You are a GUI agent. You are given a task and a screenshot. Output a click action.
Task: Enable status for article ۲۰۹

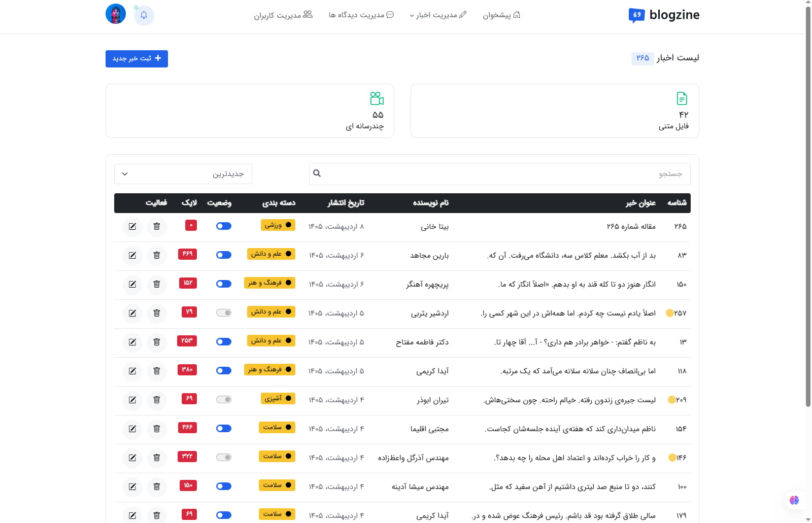224,400
